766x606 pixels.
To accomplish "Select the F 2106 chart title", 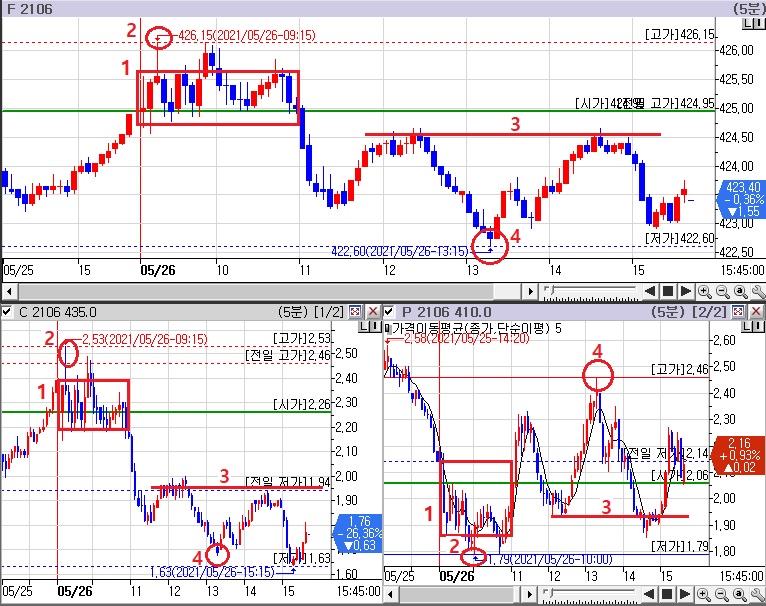I will pyautogui.click(x=29, y=9).
